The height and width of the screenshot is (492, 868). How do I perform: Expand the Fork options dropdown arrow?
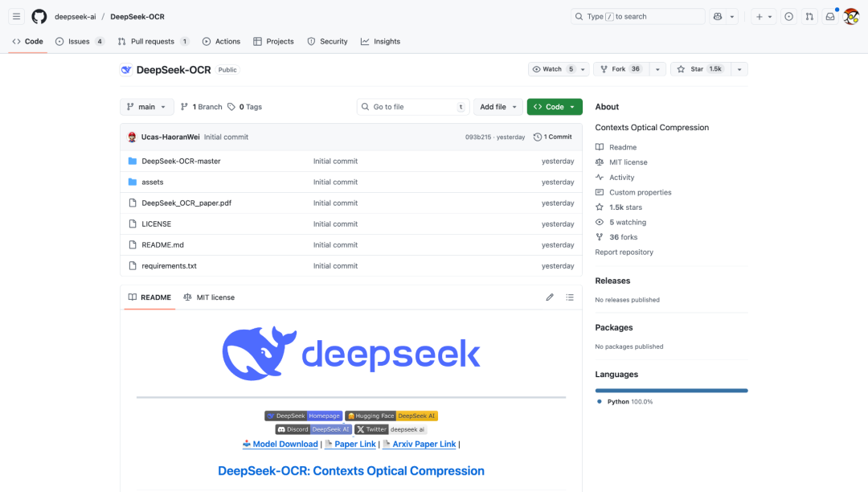tap(657, 69)
